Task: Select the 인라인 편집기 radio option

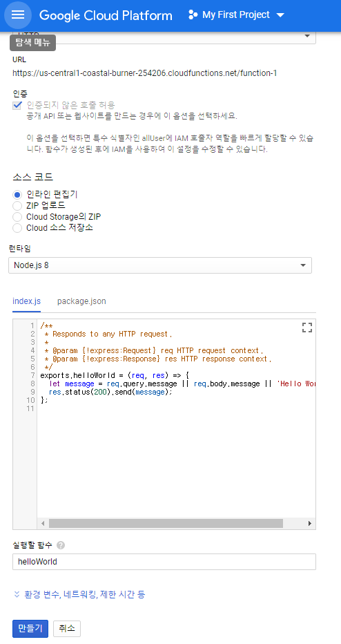Action: tap(17, 195)
